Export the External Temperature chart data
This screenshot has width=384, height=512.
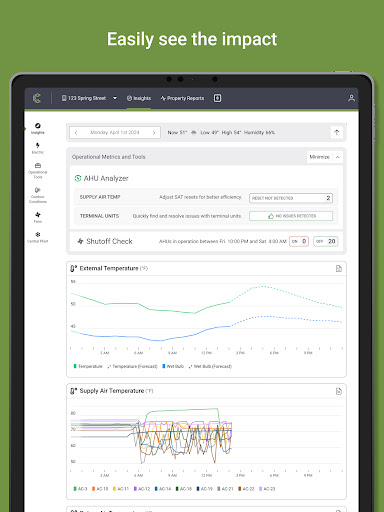(339, 269)
